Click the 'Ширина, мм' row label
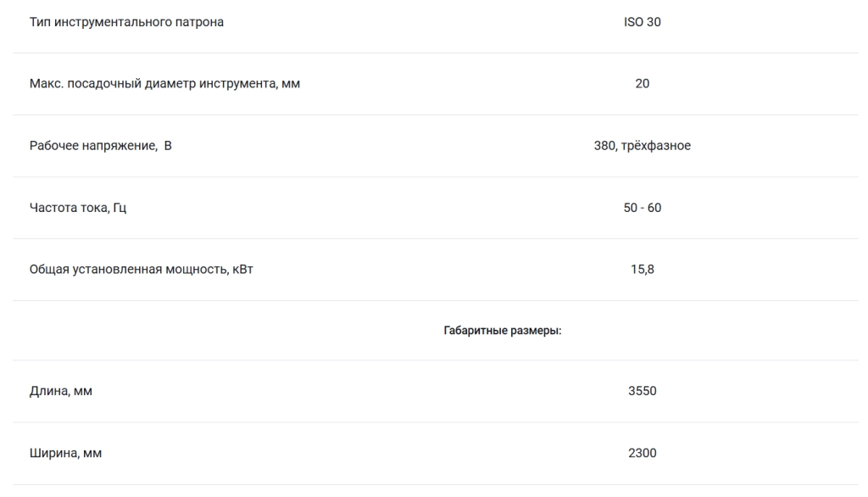Viewport: 868px width, 497px height. (x=65, y=453)
